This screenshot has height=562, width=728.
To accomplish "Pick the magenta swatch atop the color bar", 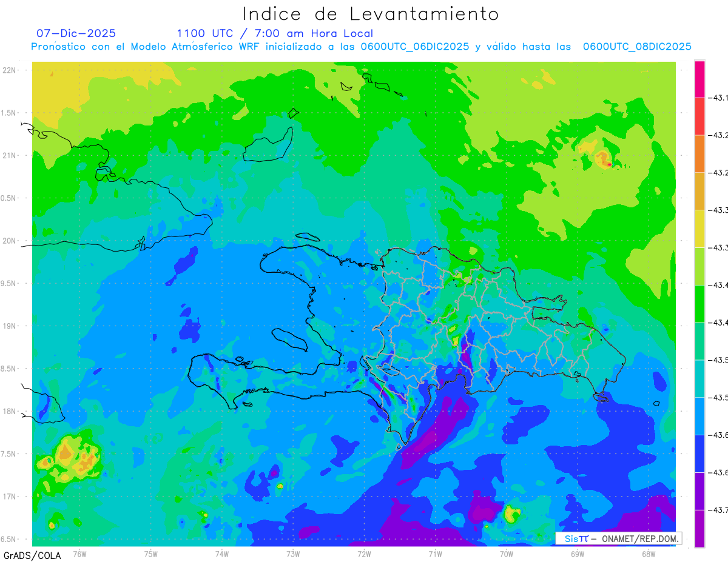I will 699,79.
